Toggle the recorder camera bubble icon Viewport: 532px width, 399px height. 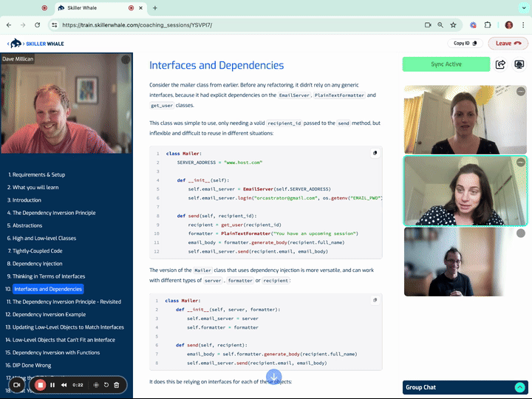16,385
